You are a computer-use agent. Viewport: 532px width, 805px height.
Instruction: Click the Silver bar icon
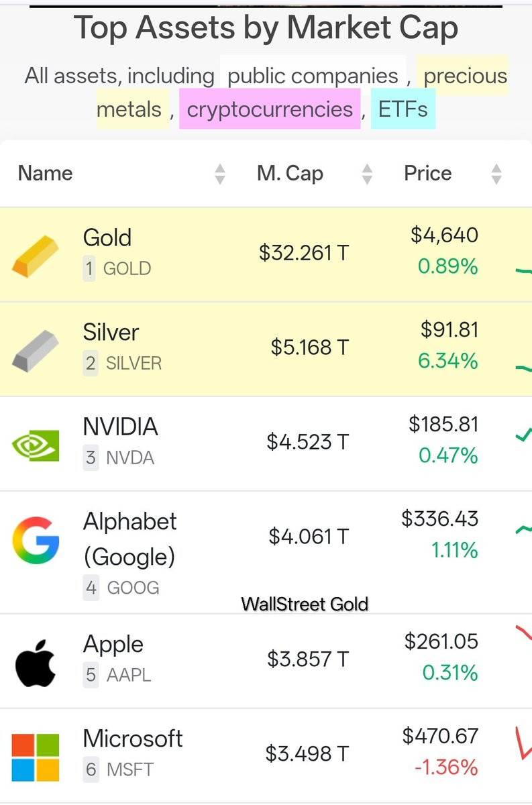click(36, 351)
